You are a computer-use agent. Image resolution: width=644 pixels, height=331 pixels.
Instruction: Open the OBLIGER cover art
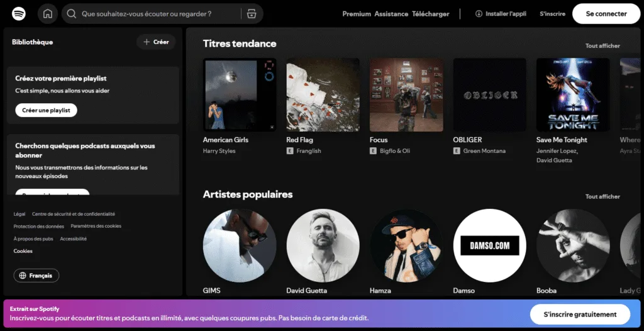pos(489,94)
